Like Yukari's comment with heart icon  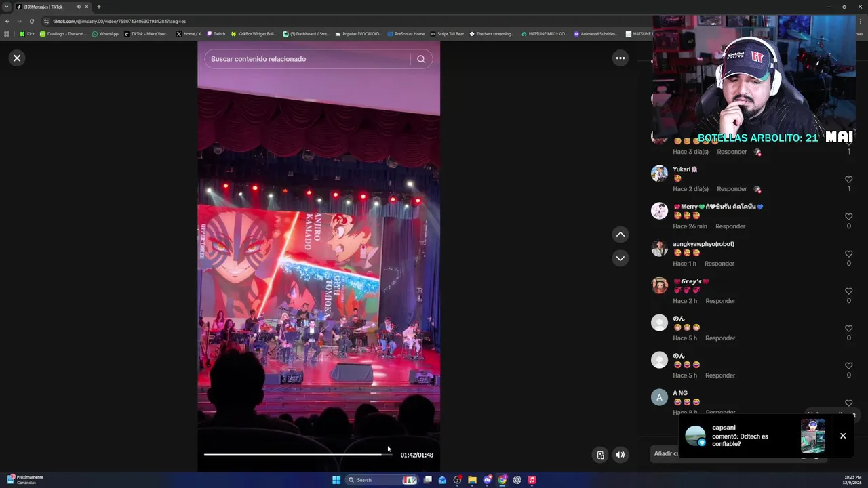pyautogui.click(x=848, y=180)
